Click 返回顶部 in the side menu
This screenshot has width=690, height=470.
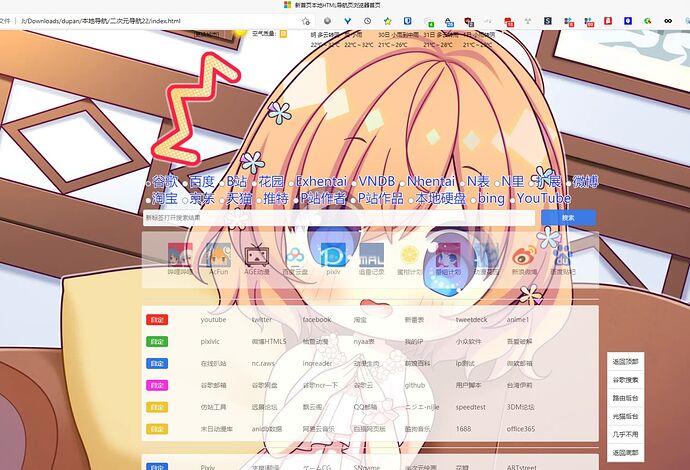(x=625, y=361)
